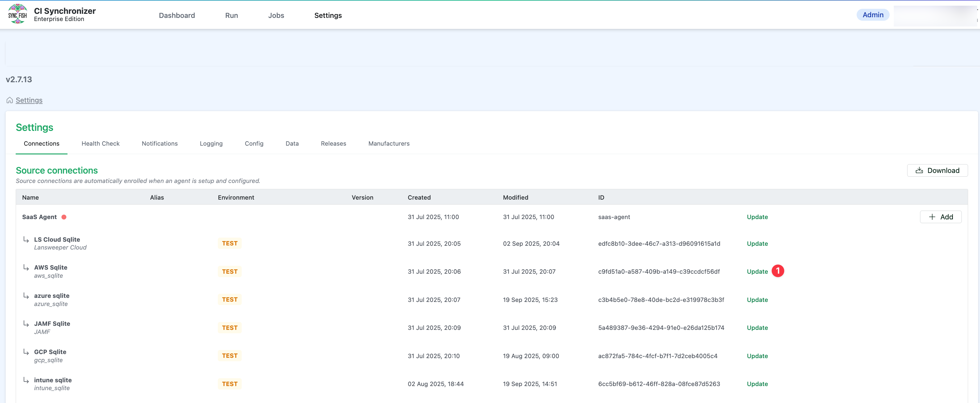
Task: Click the TEST badge for LS Cloud Sqlite
Action: point(230,243)
